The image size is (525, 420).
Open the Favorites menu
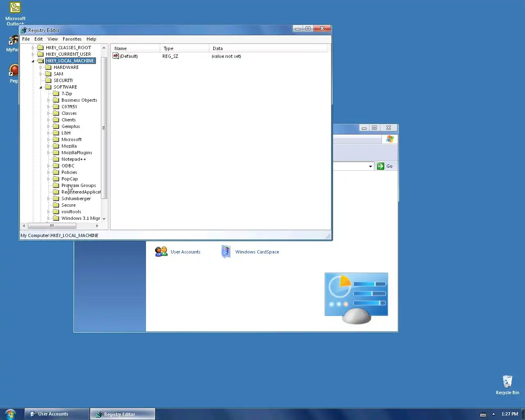point(72,39)
